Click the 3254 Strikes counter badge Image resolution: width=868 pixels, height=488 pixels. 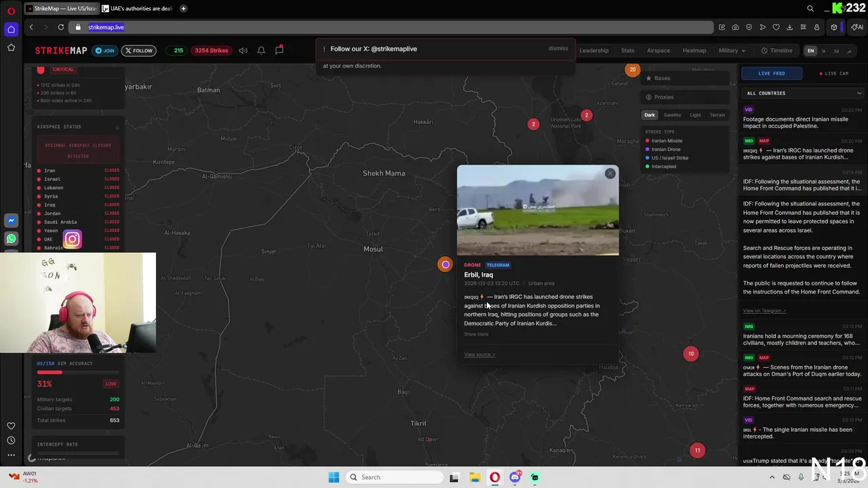coord(212,51)
